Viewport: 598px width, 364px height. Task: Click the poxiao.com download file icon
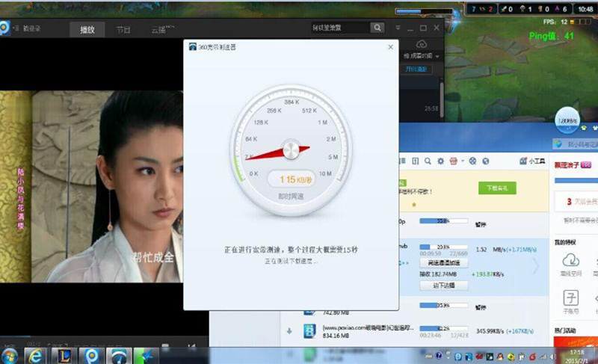tap(309, 331)
